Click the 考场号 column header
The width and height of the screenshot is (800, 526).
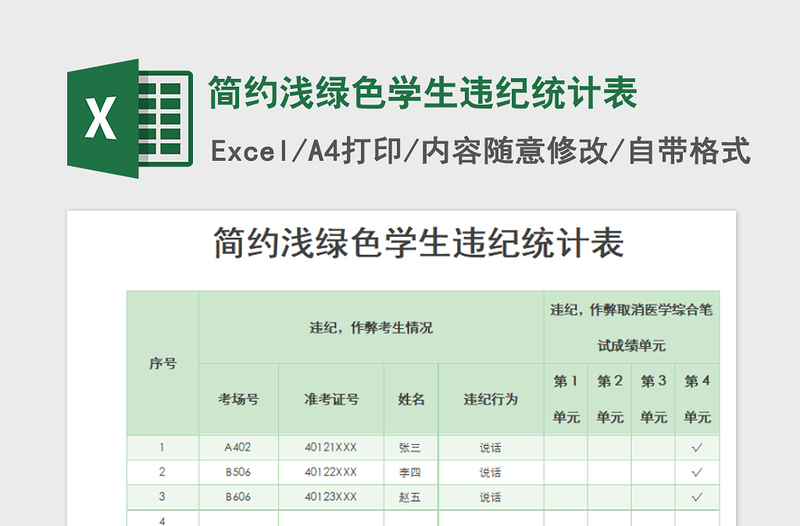(x=239, y=399)
